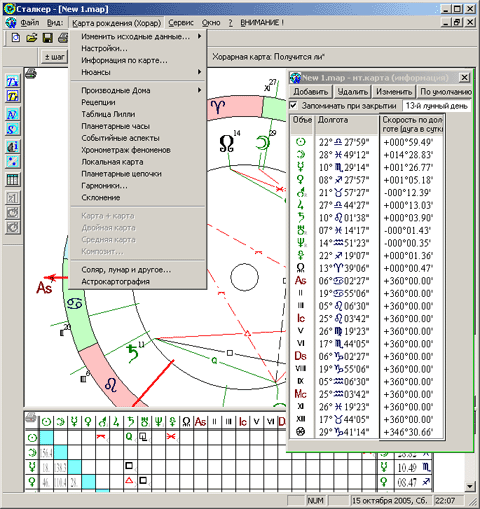Viewport: 480px width, 509px height.
Task: Open the 'Окно' menu
Action: (211, 23)
